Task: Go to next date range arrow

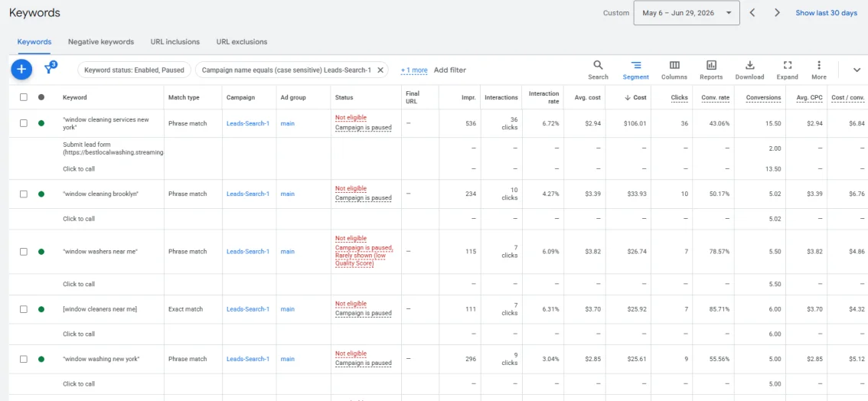Action: pos(777,13)
